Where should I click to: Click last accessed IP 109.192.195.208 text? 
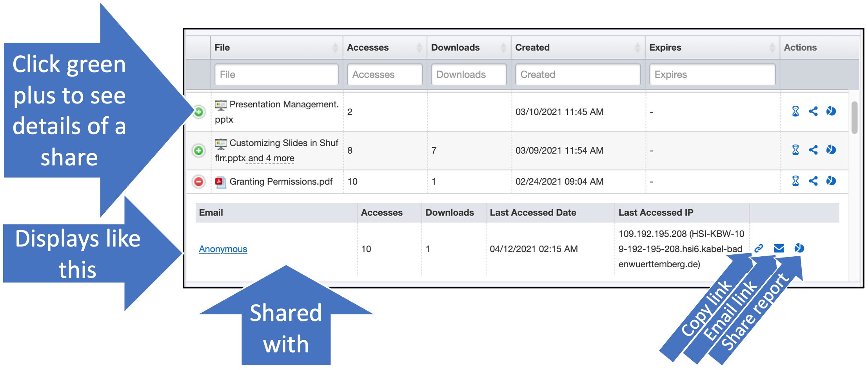click(681, 249)
